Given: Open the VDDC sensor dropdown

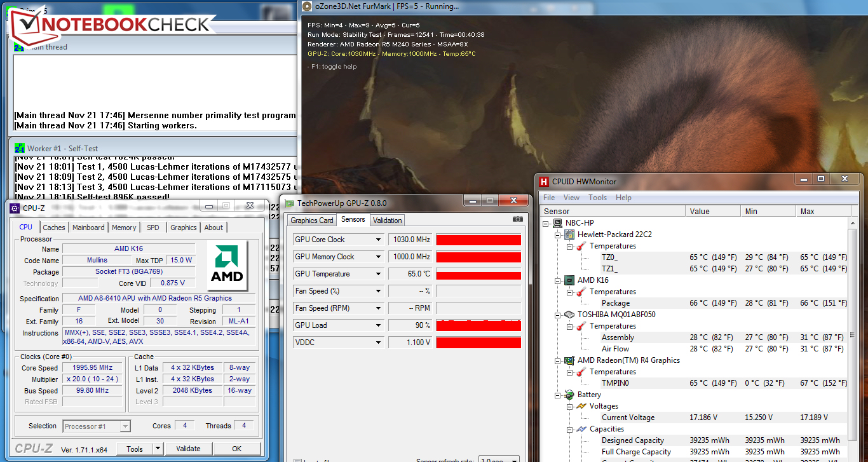Looking at the screenshot, I should (x=379, y=343).
